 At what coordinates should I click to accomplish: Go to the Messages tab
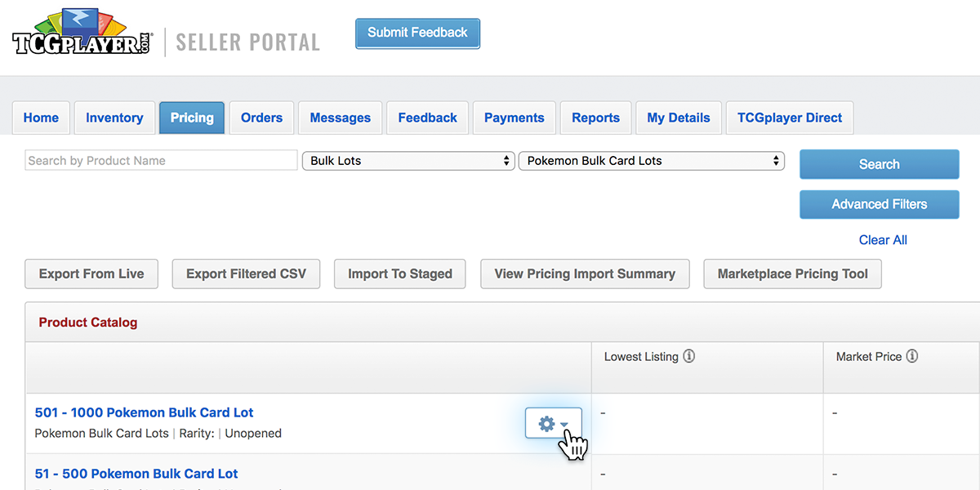click(341, 118)
